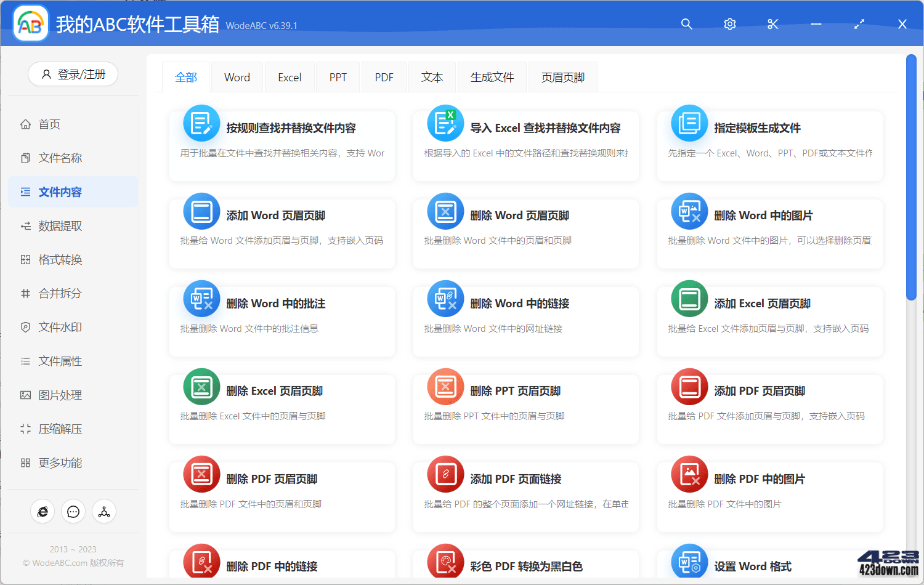Select 压缩解压 in the sidebar
924x585 pixels.
(58, 429)
